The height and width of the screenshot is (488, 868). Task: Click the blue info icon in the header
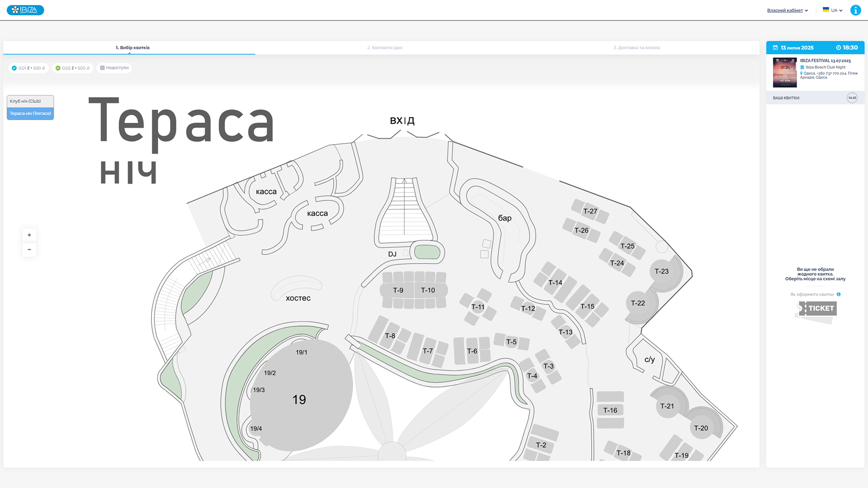point(855,10)
